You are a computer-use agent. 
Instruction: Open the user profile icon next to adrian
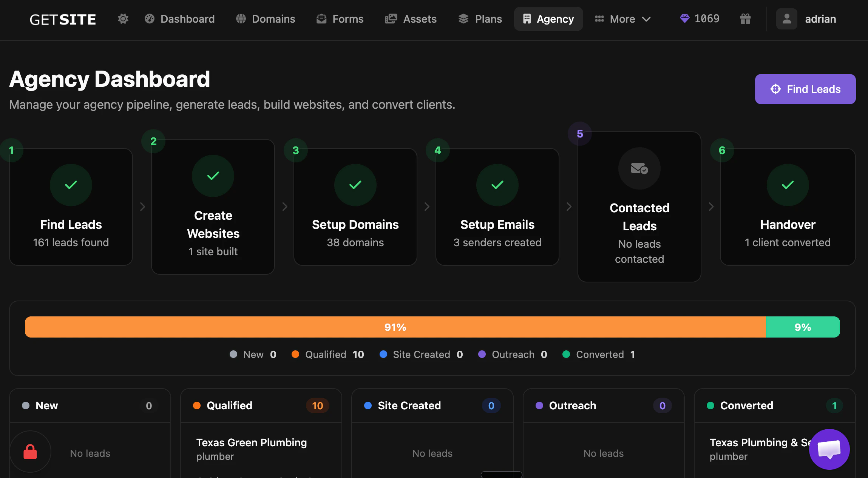coord(787,19)
